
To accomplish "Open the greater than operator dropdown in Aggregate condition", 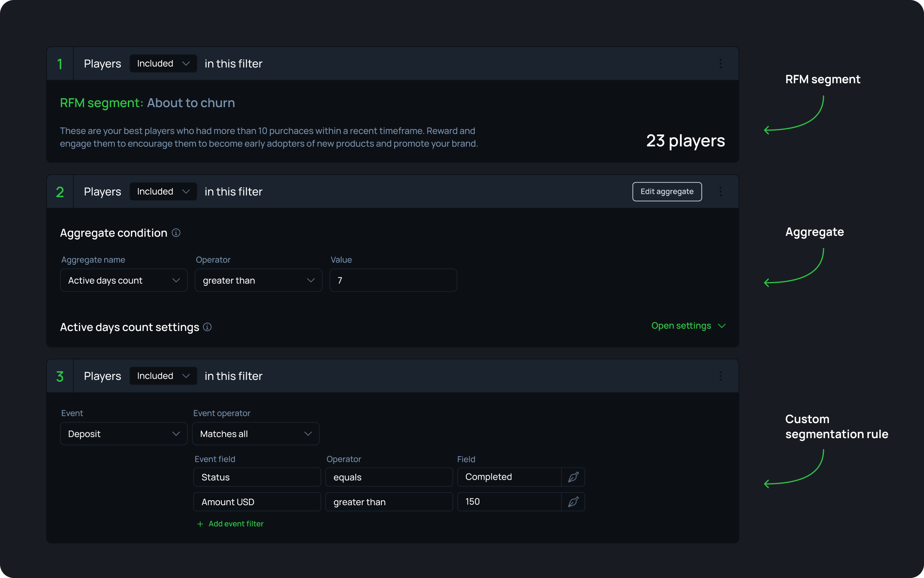I will [x=258, y=281].
